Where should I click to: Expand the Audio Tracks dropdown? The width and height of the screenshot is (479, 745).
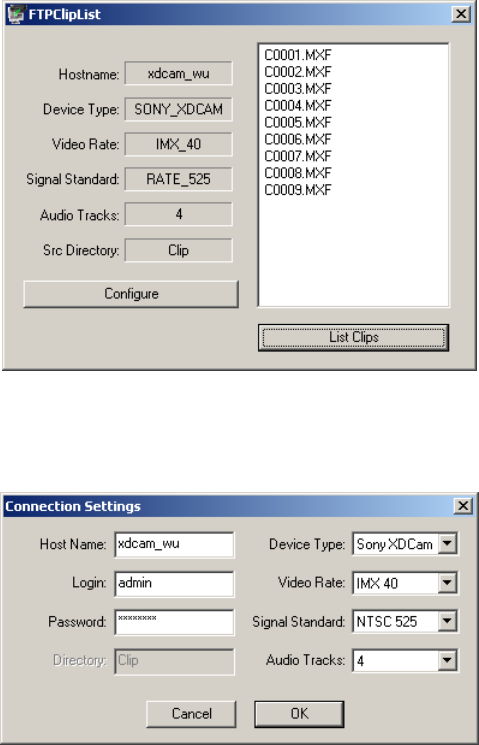pyautogui.click(x=448, y=660)
